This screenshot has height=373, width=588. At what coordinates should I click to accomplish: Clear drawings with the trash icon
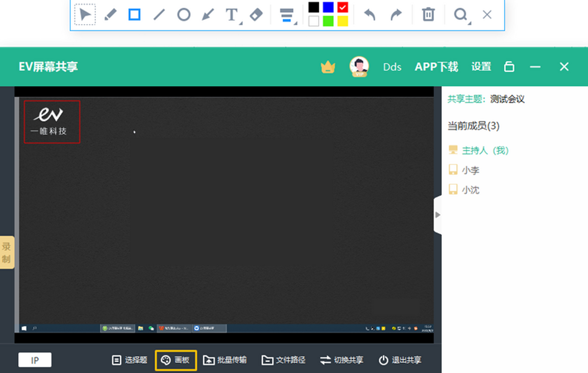tap(428, 15)
